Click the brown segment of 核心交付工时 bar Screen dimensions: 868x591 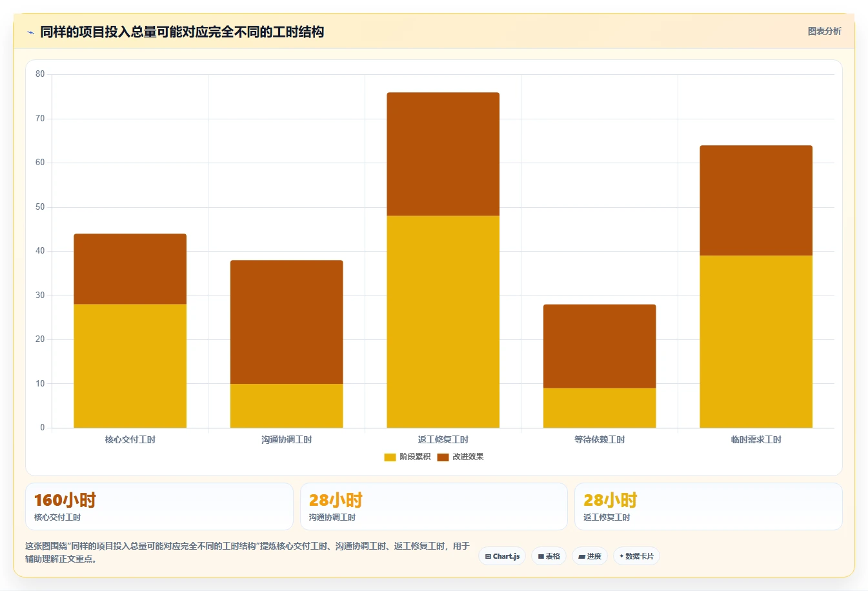(130, 269)
